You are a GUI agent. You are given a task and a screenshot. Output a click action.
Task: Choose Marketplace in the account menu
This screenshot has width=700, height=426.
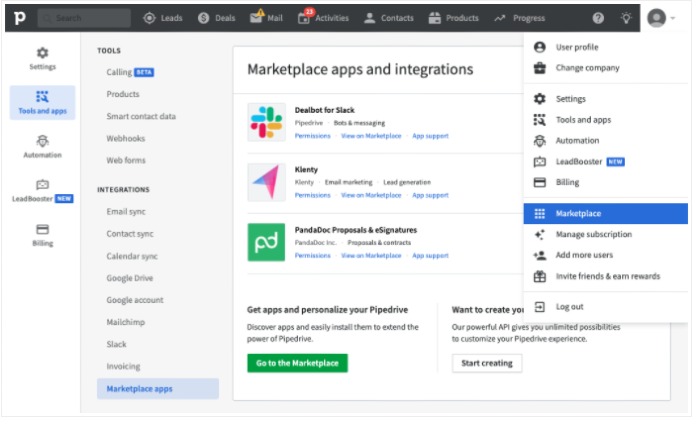605,213
